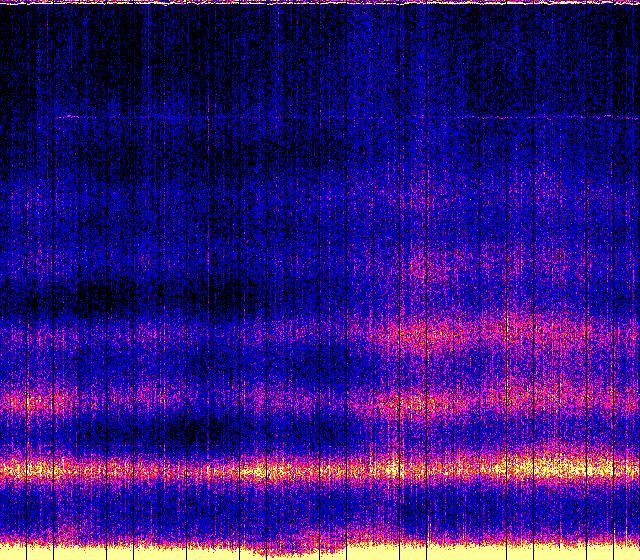Select the dark top-center region under the white line

tap(320, 40)
